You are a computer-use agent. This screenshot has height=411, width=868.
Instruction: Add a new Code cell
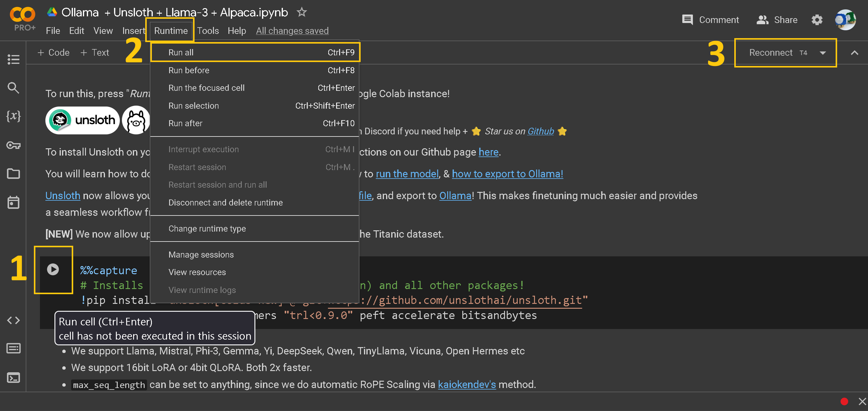pyautogui.click(x=54, y=53)
